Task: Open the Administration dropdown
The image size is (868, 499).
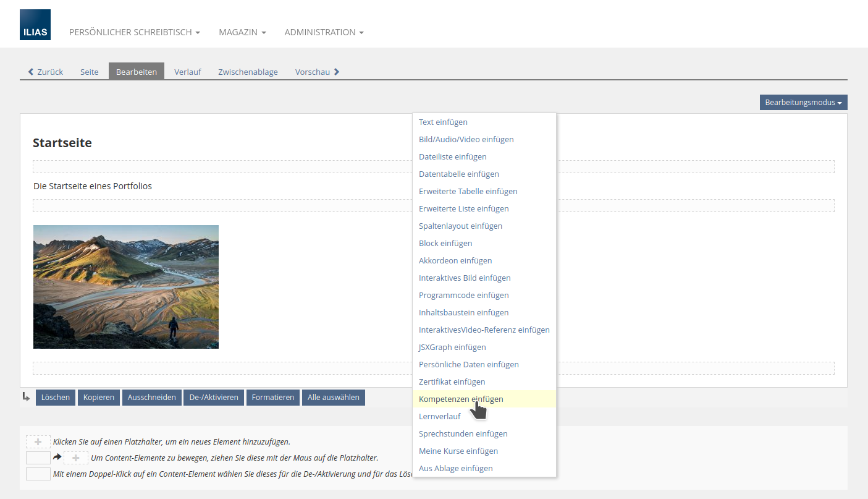Action: (324, 32)
